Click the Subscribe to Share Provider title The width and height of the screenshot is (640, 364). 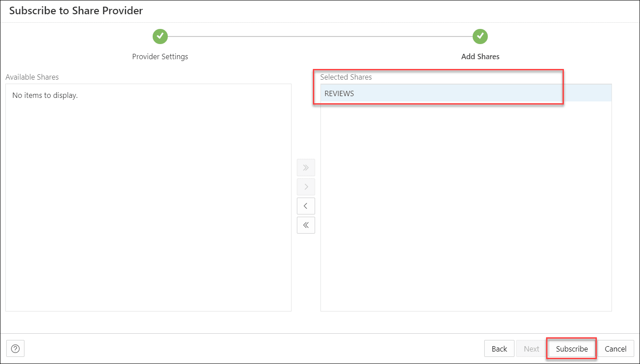[x=75, y=11]
